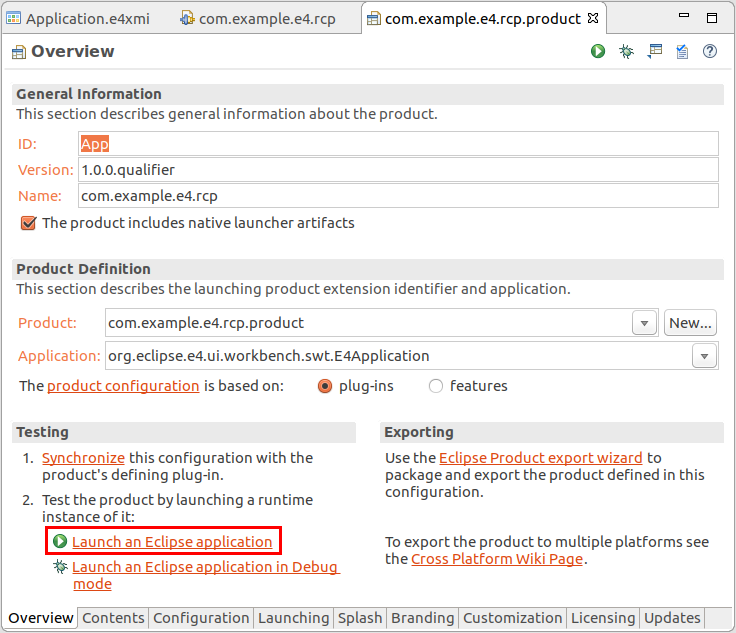Click the validate product icon in header

pyautogui.click(x=682, y=51)
